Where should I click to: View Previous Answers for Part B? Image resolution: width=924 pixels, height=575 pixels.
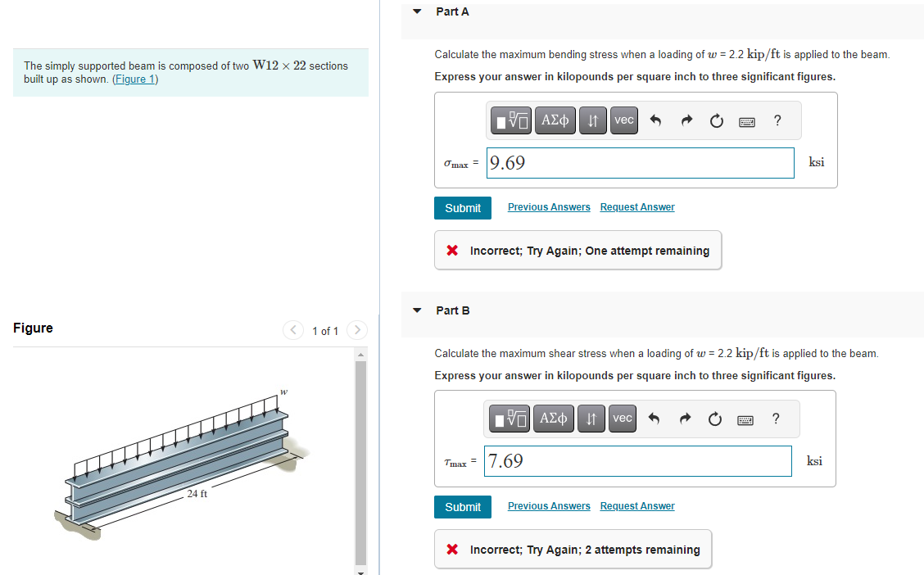tap(549, 505)
